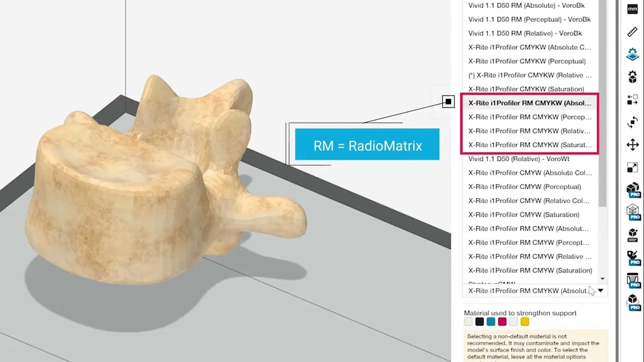The height and width of the screenshot is (362, 644).
Task: Select the ruler measure tool
Action: tap(632, 32)
